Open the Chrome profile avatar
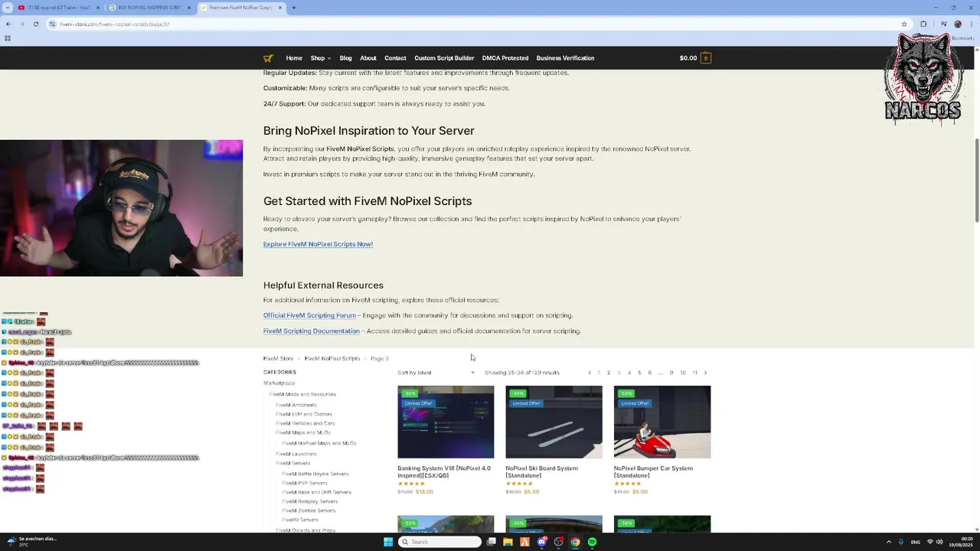This screenshot has height=551, width=980. (x=958, y=24)
